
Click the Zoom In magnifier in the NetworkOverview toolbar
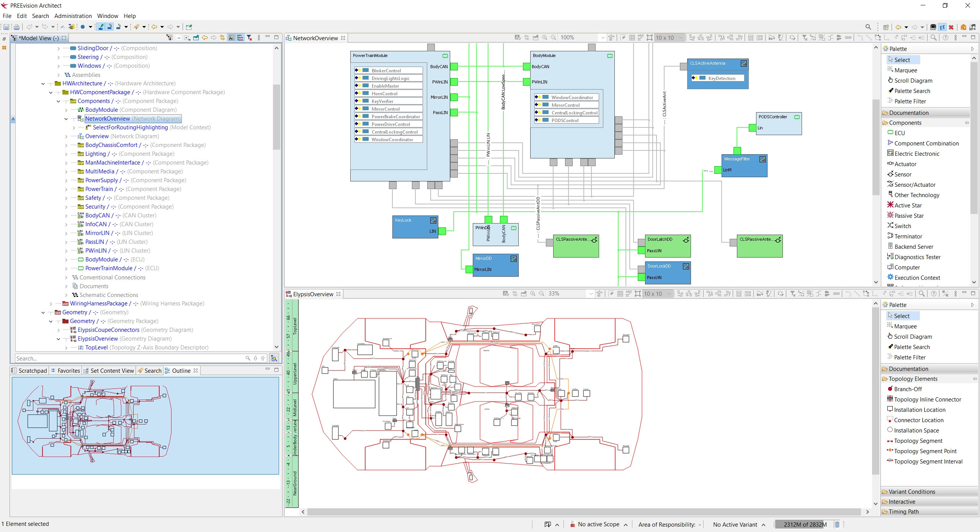click(x=544, y=38)
